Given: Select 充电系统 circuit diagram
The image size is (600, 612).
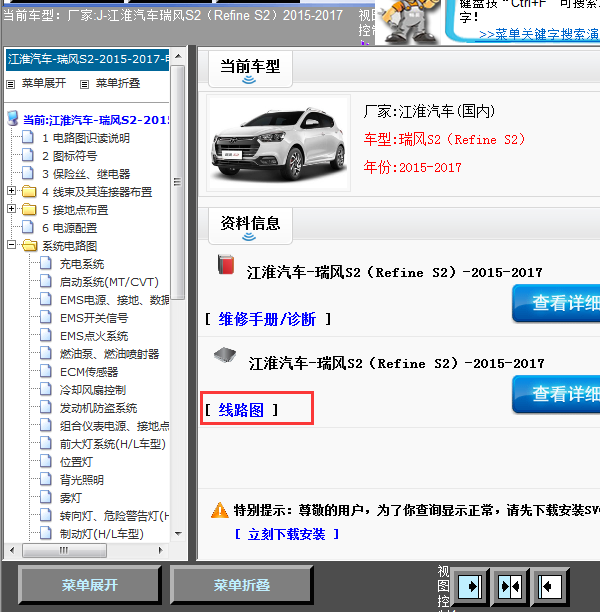Looking at the screenshot, I should tap(82, 264).
